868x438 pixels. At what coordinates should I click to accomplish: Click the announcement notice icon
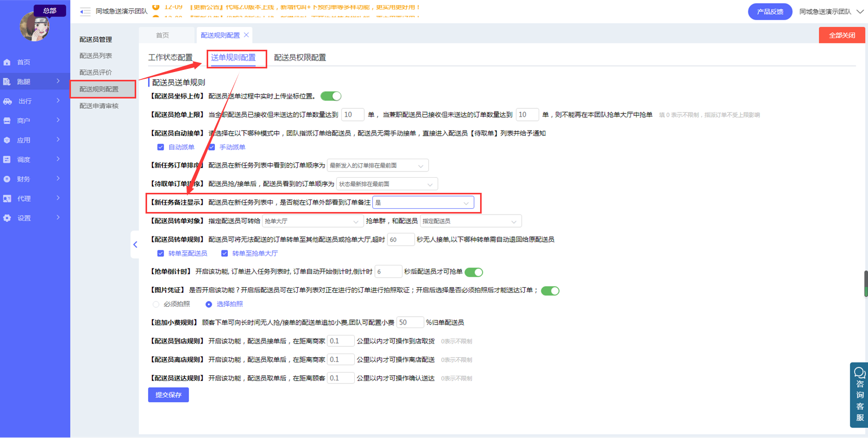pos(156,7)
